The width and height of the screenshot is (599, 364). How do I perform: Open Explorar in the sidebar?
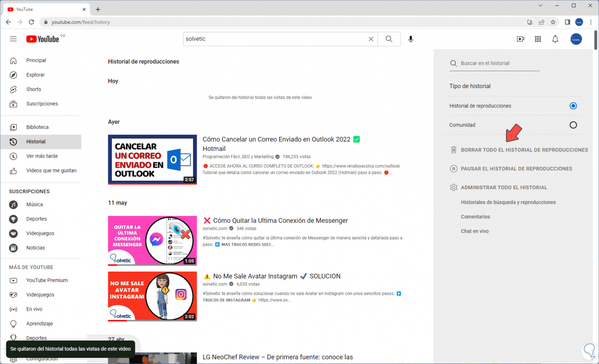[41, 75]
